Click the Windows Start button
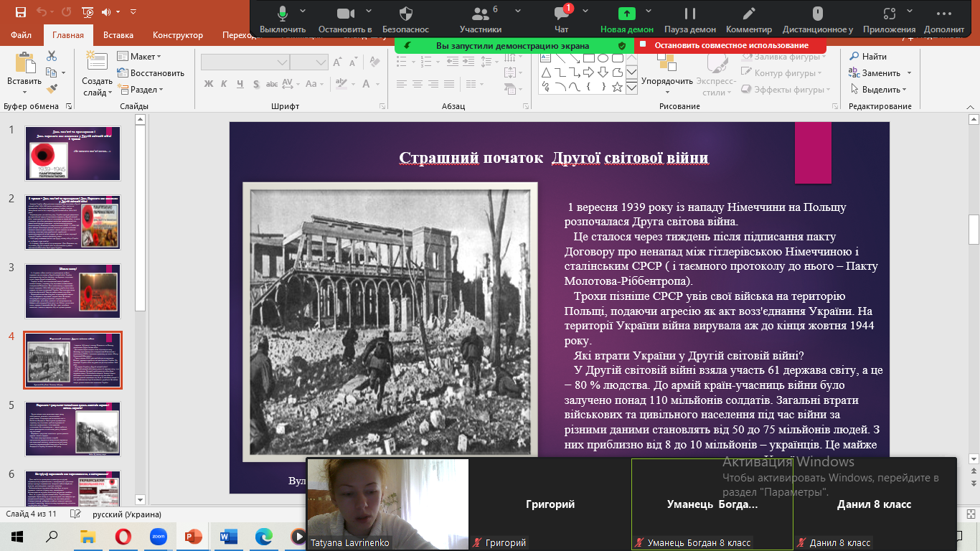Image resolution: width=980 pixels, height=551 pixels. pos(17,537)
